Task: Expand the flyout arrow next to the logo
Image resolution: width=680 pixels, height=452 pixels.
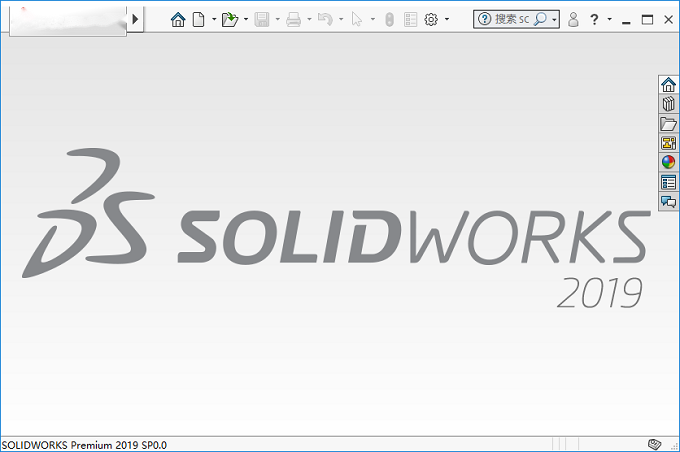Action: [x=135, y=19]
